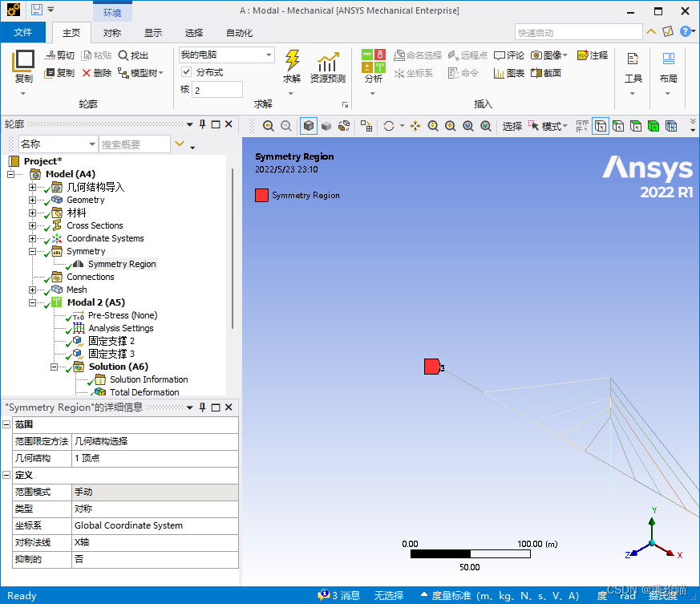Pin the Symmetry Region details panel
700x604 pixels.
pos(202,407)
